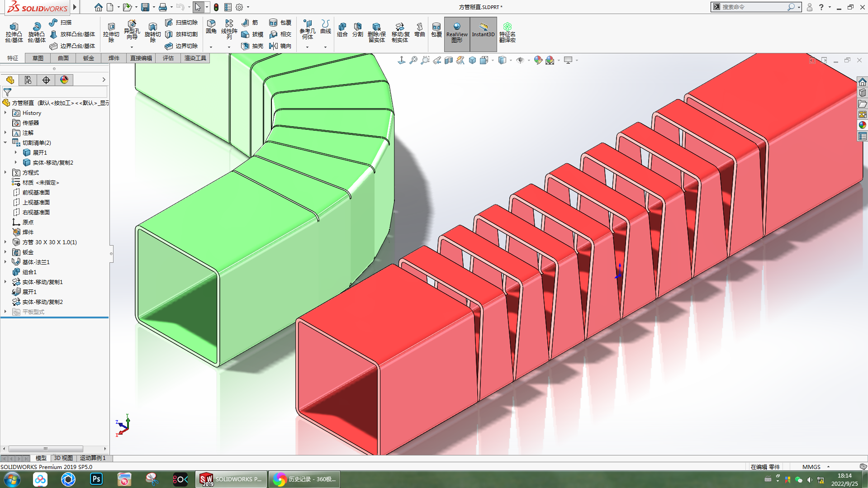Select the Mirror (镜向) tool

point(280,46)
